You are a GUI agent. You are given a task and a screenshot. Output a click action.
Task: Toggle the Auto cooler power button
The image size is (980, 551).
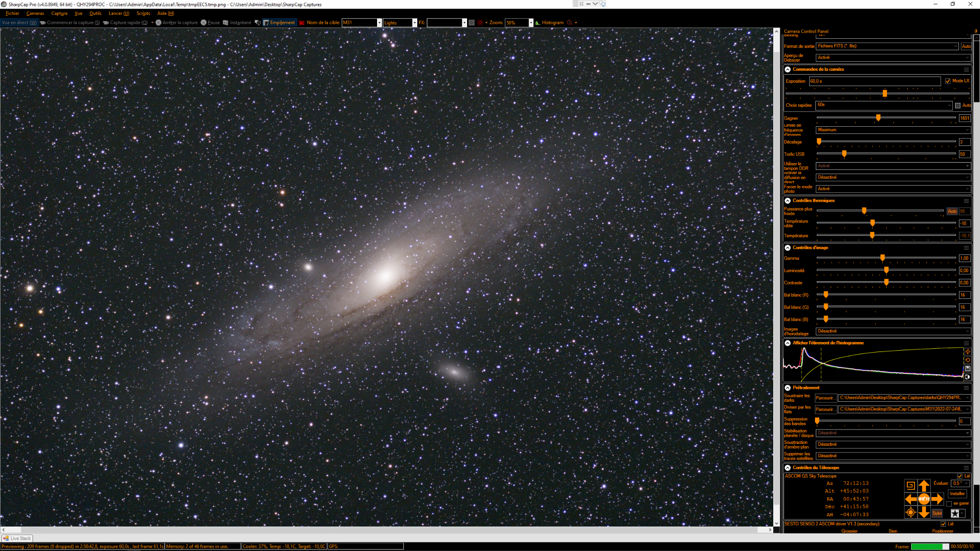point(952,211)
